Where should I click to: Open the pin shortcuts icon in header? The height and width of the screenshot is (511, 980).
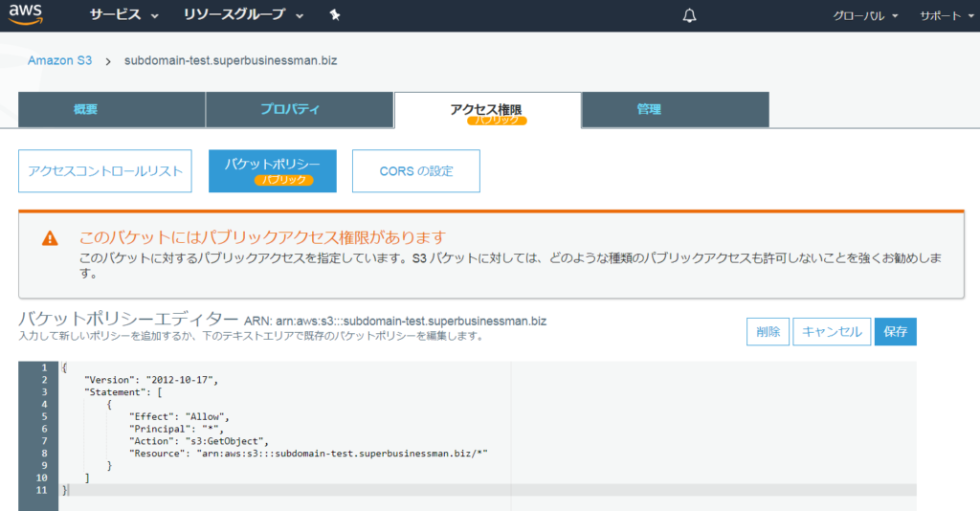(335, 15)
